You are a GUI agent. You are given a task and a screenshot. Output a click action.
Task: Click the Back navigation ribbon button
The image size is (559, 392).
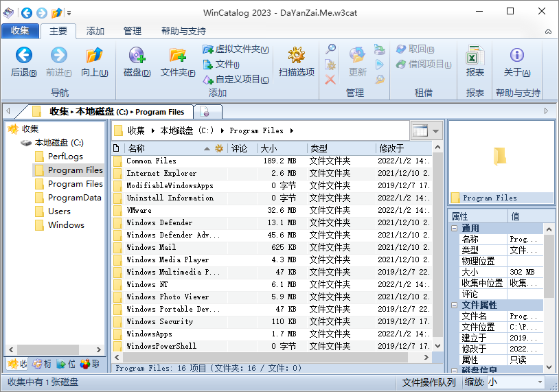(x=23, y=62)
